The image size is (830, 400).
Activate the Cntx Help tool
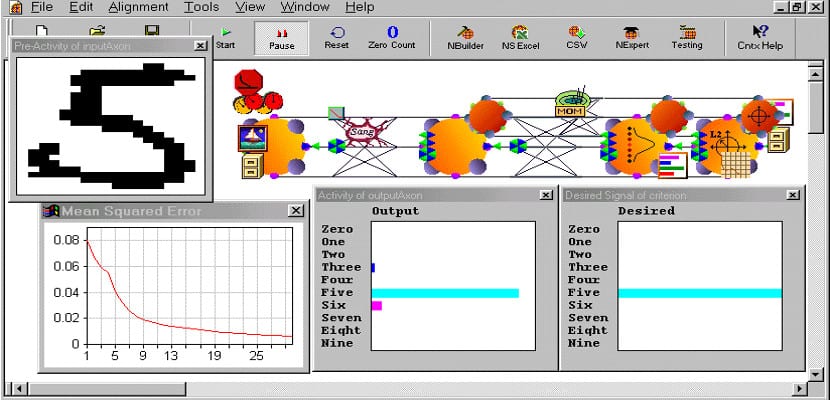point(760,39)
